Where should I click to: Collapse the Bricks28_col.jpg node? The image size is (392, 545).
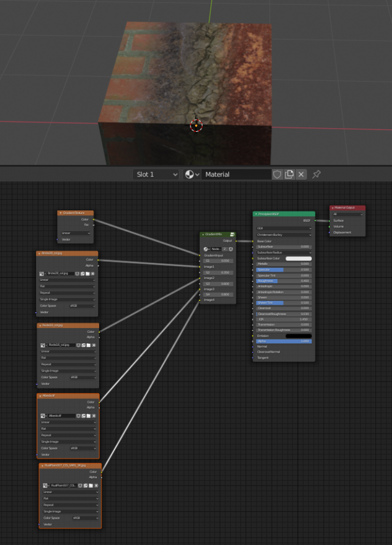pos(39,253)
